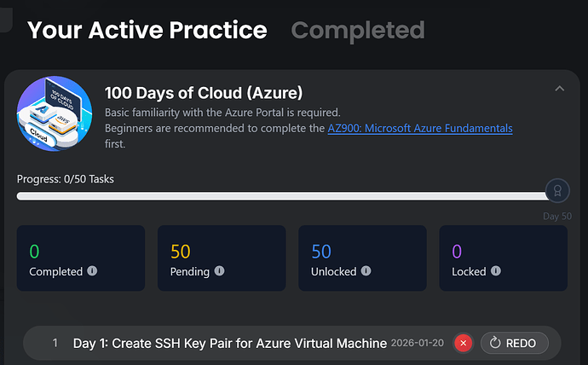Show info for the Pending count
This screenshot has height=365, width=588.
click(x=219, y=271)
